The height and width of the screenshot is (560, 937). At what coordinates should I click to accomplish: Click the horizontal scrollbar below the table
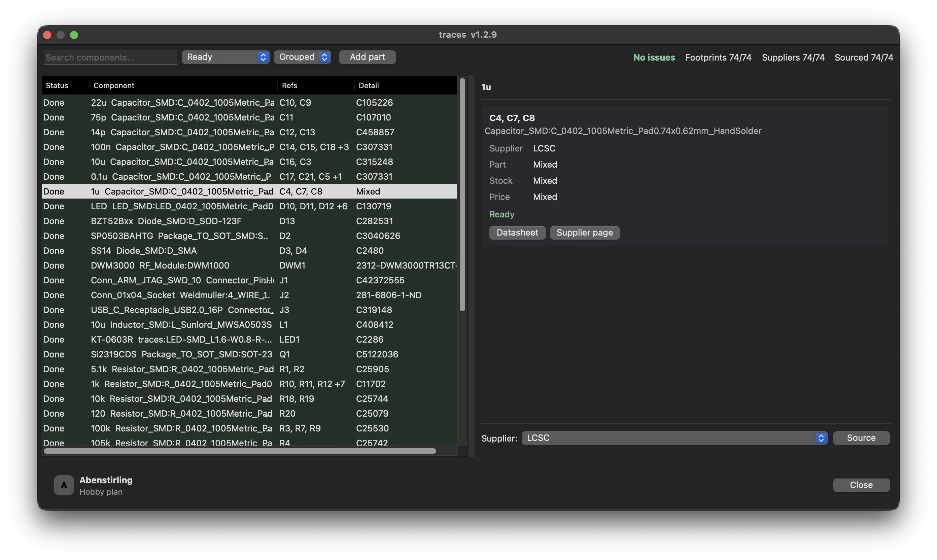coord(240,451)
